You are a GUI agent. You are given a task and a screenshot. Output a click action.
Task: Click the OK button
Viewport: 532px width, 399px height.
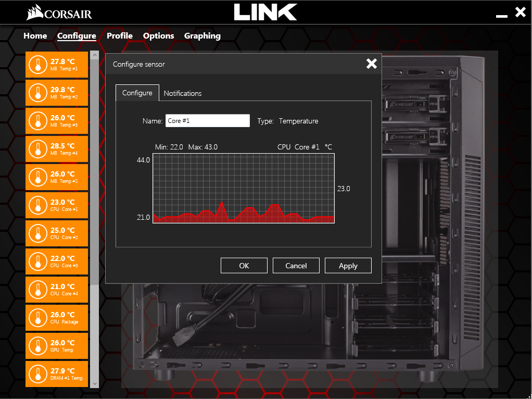(244, 266)
